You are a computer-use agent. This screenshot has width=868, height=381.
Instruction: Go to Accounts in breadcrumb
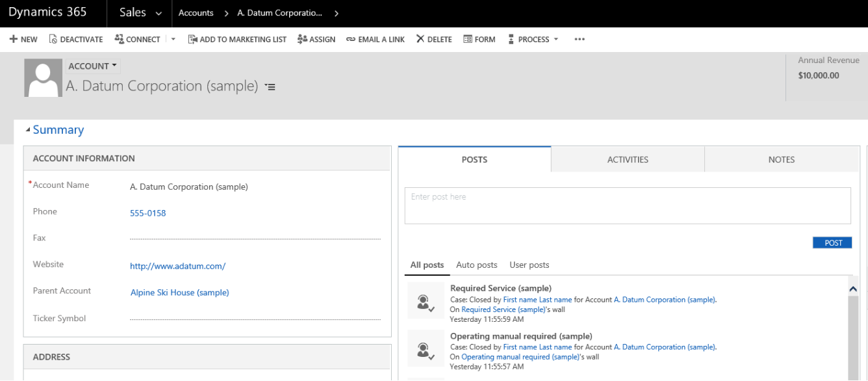click(x=196, y=14)
